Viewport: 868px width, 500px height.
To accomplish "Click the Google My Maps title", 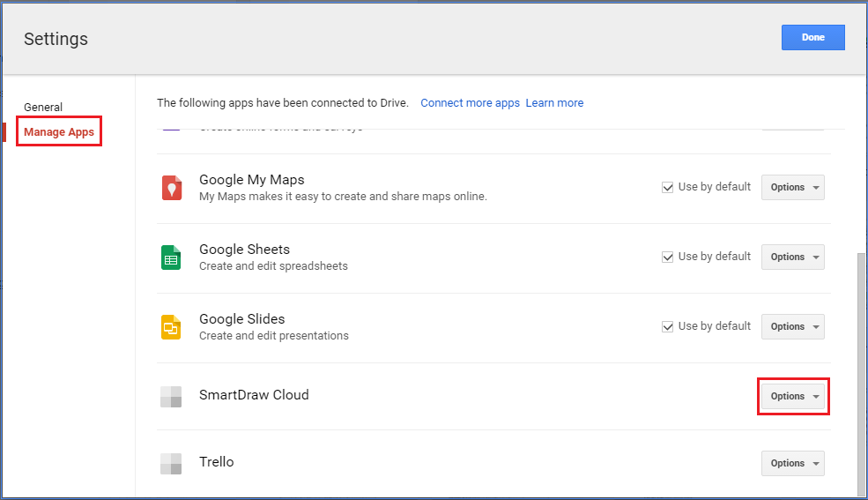I will click(252, 179).
